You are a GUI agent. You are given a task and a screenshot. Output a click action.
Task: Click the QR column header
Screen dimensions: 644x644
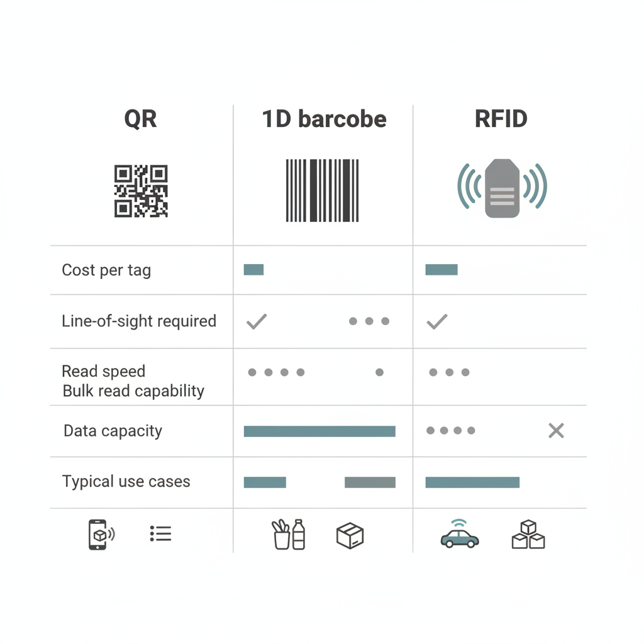[x=141, y=119]
